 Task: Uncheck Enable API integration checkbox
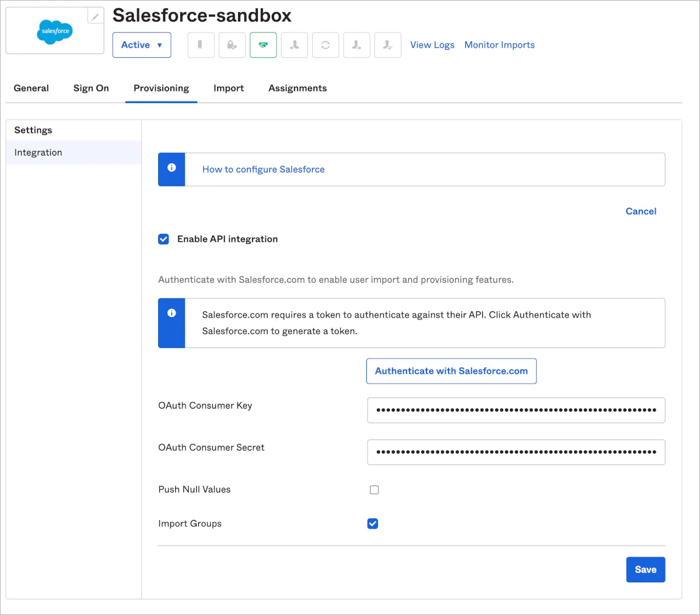click(x=164, y=239)
